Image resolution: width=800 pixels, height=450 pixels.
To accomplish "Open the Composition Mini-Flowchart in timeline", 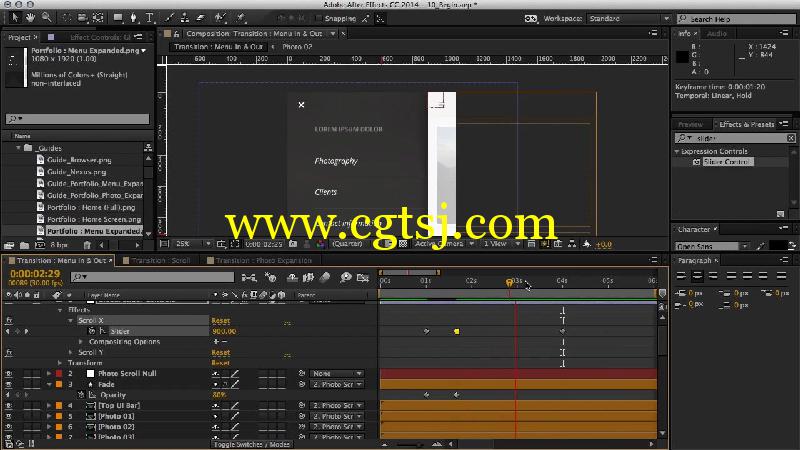I will 249,278.
